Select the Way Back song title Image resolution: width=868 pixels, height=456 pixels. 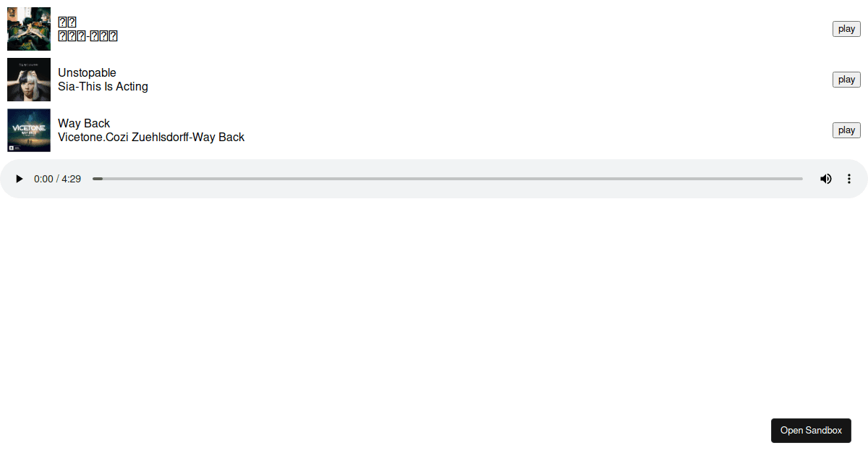pyautogui.click(x=84, y=123)
